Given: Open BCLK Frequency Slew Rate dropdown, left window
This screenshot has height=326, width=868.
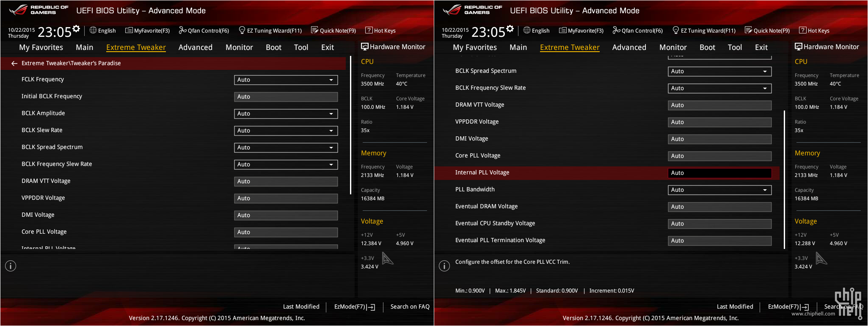Looking at the screenshot, I should [x=286, y=164].
